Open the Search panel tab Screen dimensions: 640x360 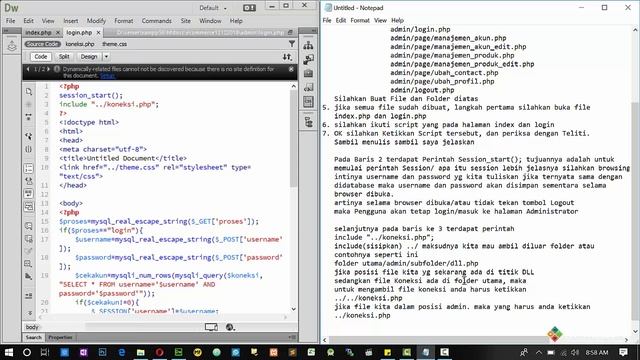pos(33,337)
